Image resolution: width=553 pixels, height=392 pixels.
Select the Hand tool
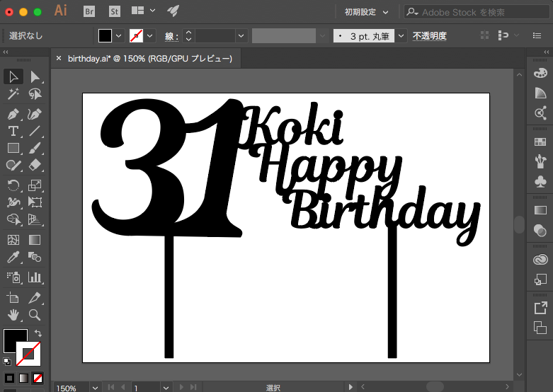click(13, 315)
